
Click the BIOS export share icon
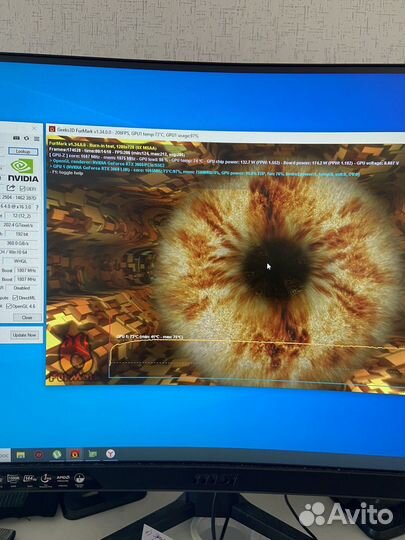coord(11,188)
